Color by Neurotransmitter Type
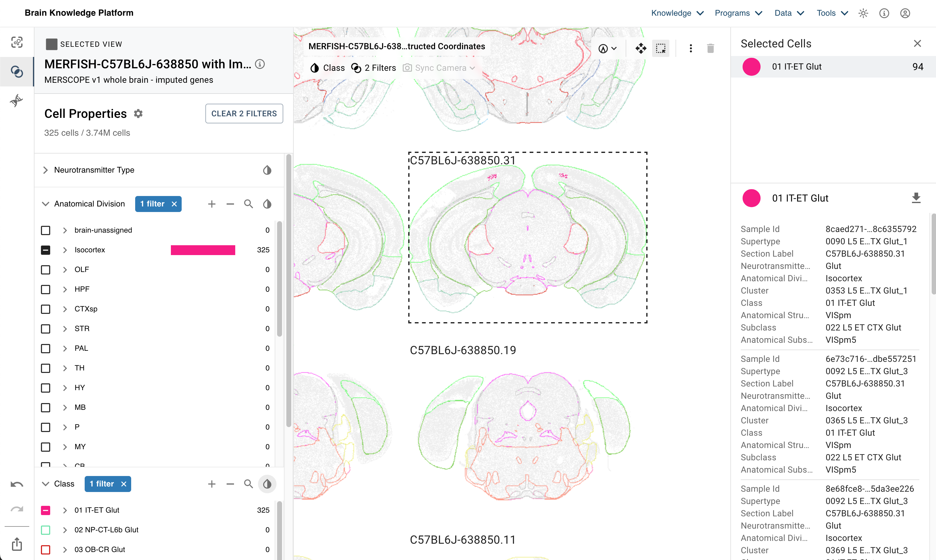This screenshot has height=560, width=936. (x=267, y=170)
